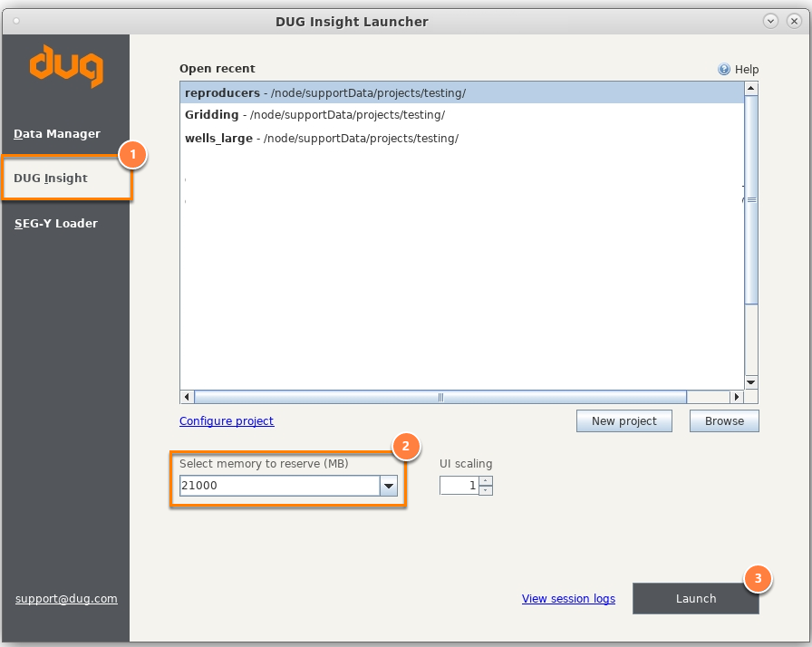Click the recent list scroll-down arrow
The image size is (812, 647).
point(751,382)
